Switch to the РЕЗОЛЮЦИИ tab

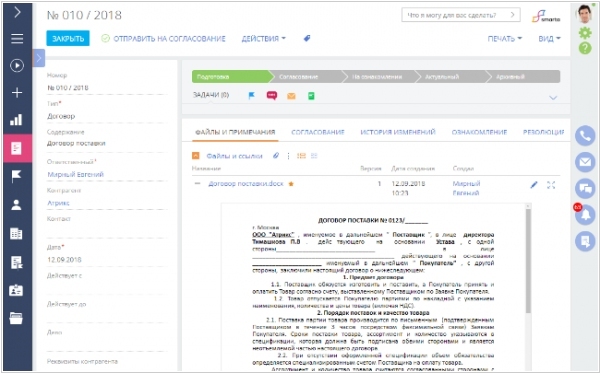[x=544, y=132]
